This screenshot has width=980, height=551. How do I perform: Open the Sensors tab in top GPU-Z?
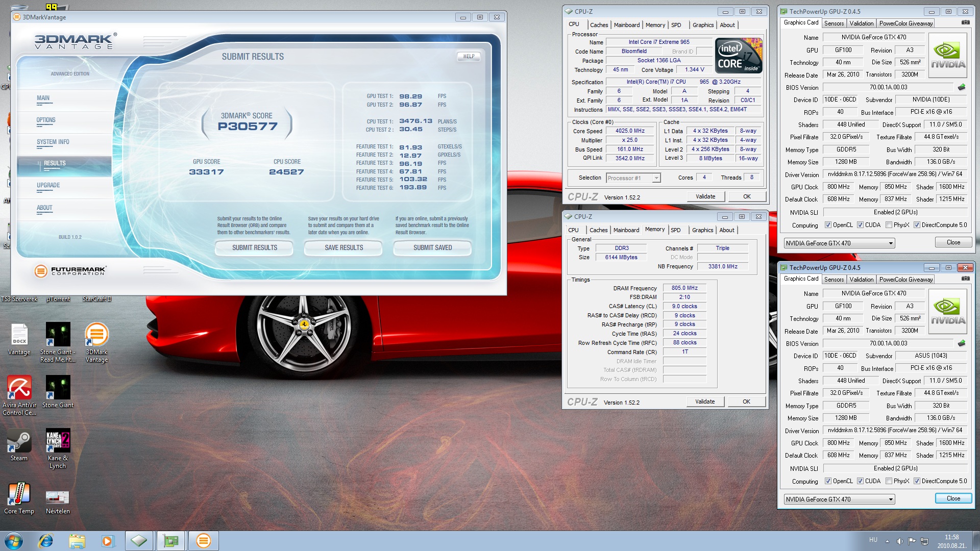pyautogui.click(x=834, y=23)
